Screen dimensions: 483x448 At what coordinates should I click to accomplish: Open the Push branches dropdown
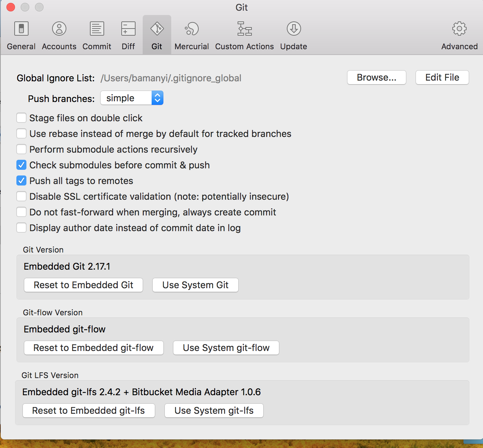(x=132, y=98)
